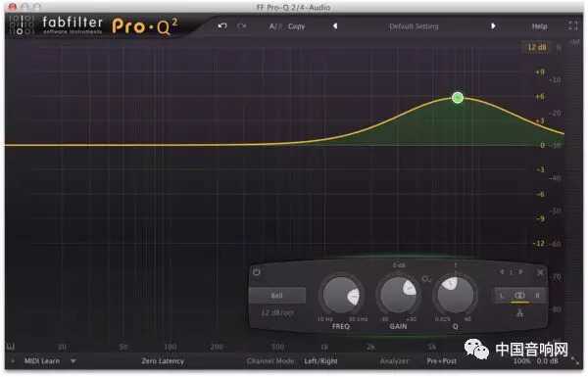Open the Bell filter shape dropdown

(277, 296)
